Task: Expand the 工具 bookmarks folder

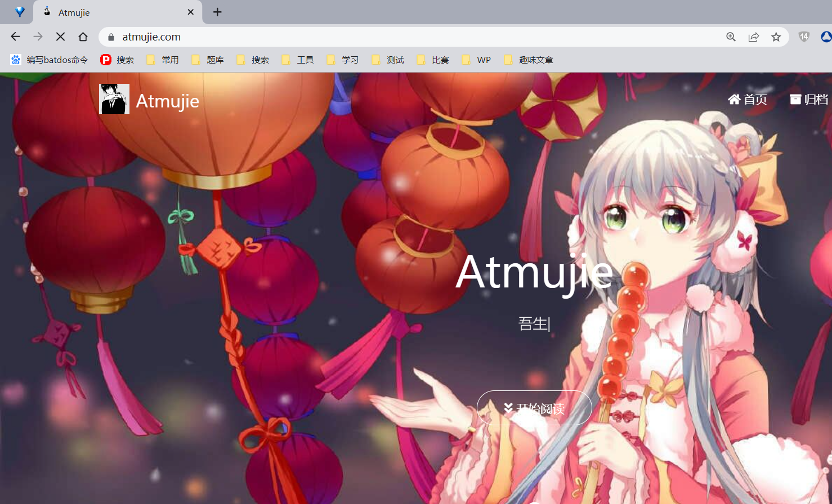Action: 297,60
